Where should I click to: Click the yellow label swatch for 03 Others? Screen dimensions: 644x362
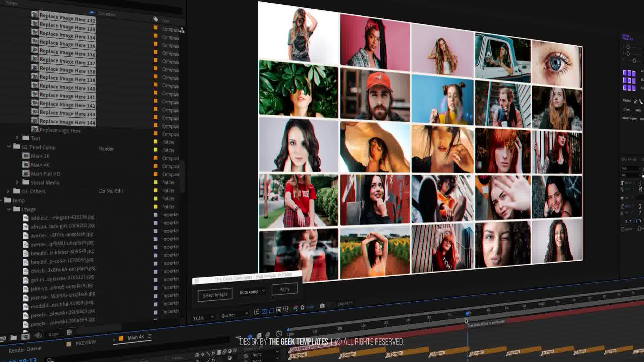(x=156, y=190)
